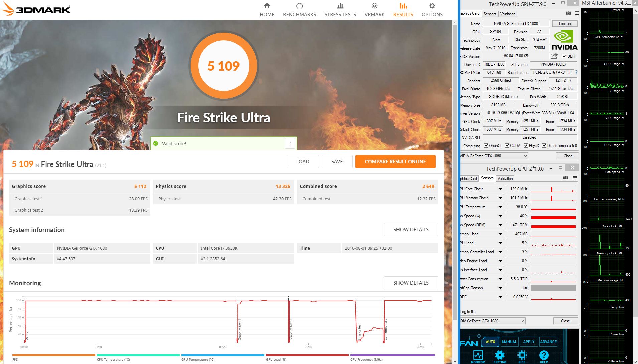Disable the PhysX checkbox in GPU-Z
The width and height of the screenshot is (638, 364).
pos(525,146)
